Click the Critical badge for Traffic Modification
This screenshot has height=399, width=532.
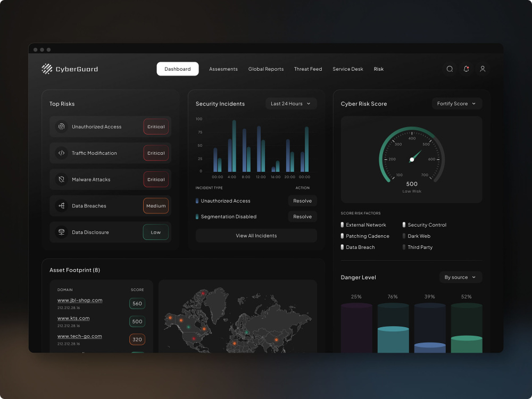(x=156, y=153)
